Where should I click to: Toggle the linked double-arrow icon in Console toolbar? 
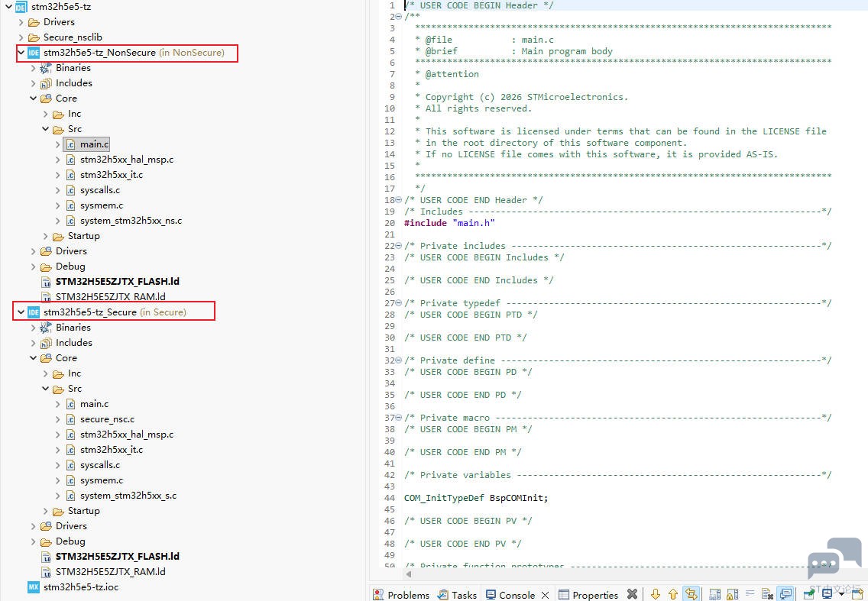(x=691, y=594)
